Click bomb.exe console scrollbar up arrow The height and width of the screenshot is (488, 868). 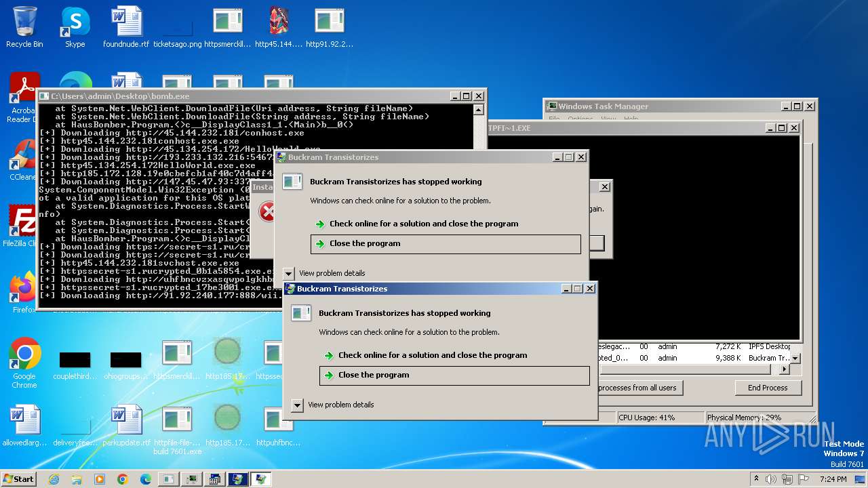pos(478,110)
